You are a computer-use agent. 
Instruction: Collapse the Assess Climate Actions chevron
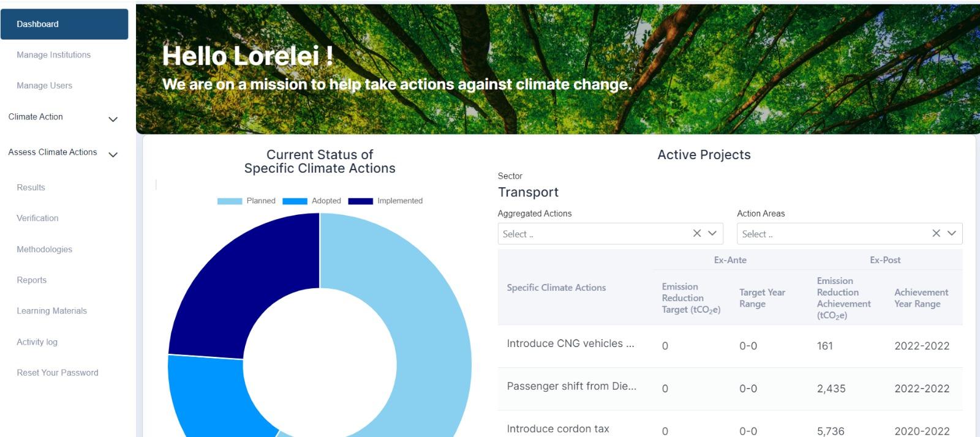pos(113,155)
